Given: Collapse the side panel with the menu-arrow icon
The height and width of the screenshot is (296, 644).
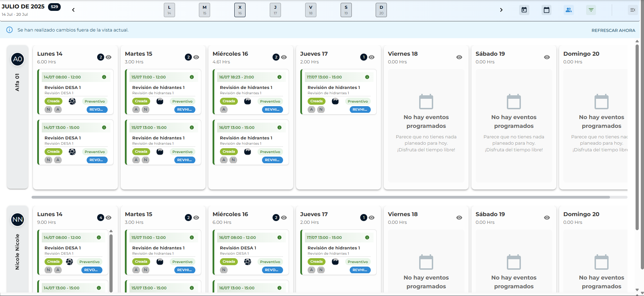Looking at the screenshot, I should (x=633, y=10).
